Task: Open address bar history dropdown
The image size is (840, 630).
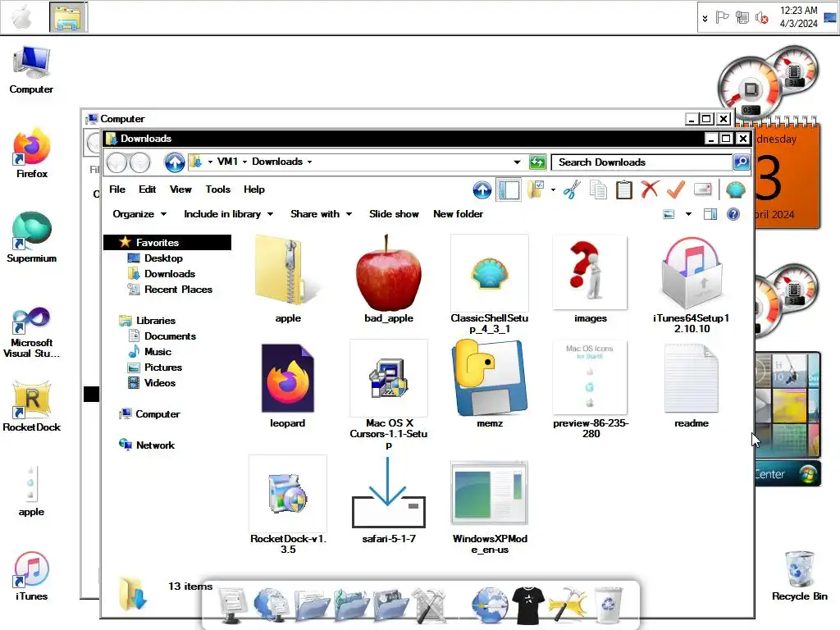Action: 517,162
